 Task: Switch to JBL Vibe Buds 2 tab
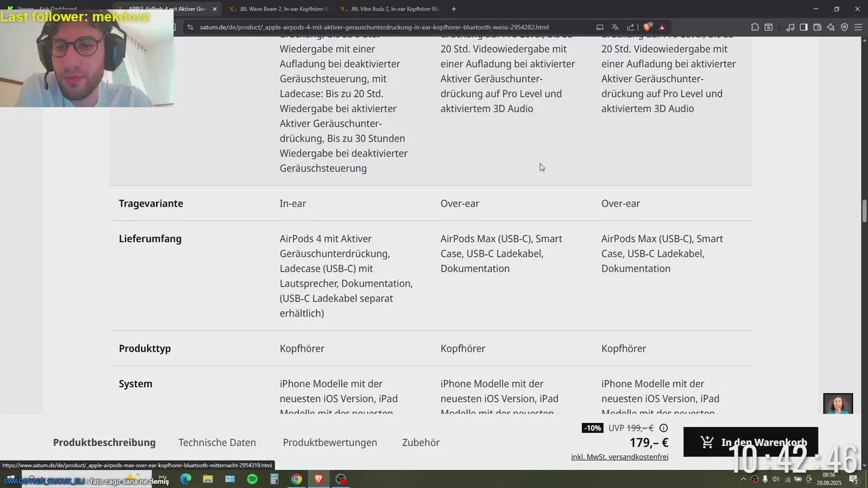pyautogui.click(x=389, y=9)
